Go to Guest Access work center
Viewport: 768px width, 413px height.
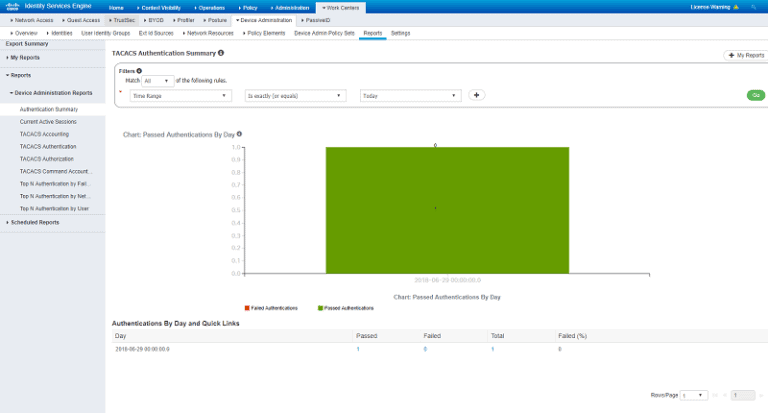(x=81, y=21)
